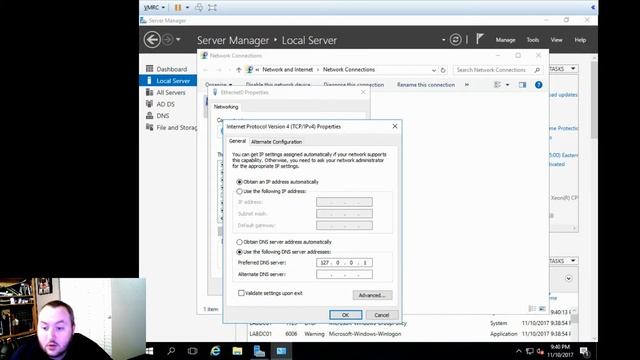Image resolution: width=640 pixels, height=360 pixels.
Task: Click the change view icon in Network Connections
Action: point(498,85)
